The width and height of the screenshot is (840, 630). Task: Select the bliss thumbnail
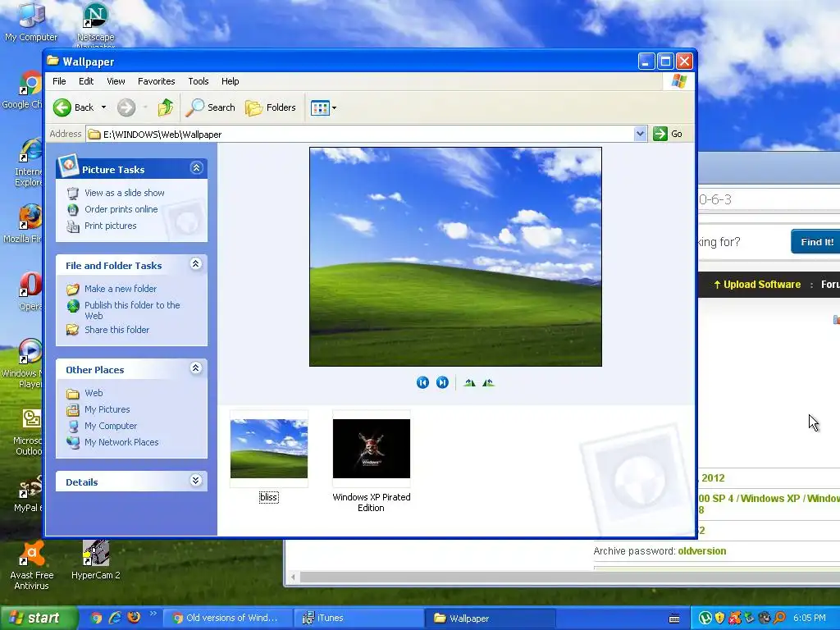[269, 449]
